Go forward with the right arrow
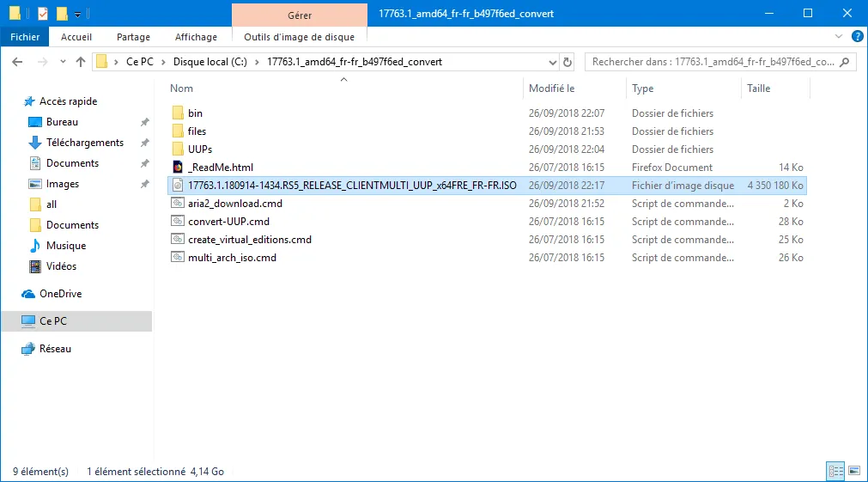868x482 pixels. coord(43,62)
